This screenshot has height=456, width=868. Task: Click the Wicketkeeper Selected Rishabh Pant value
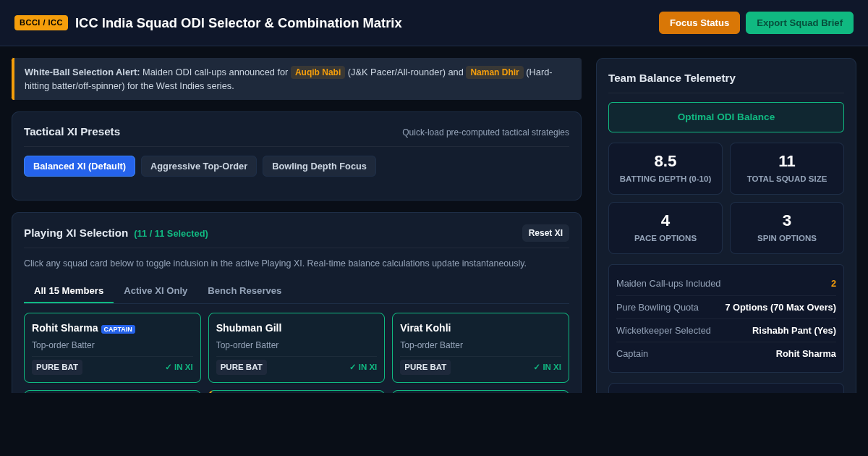click(x=794, y=330)
